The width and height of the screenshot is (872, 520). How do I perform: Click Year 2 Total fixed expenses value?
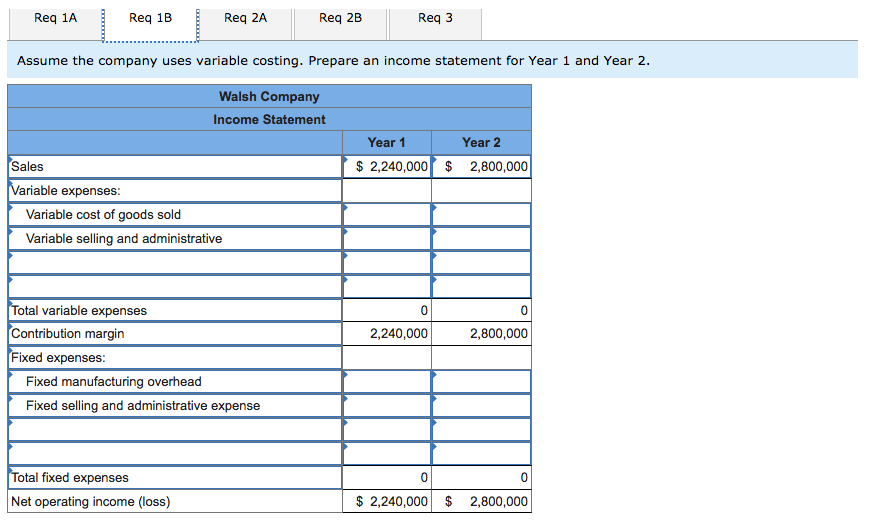[x=524, y=478]
